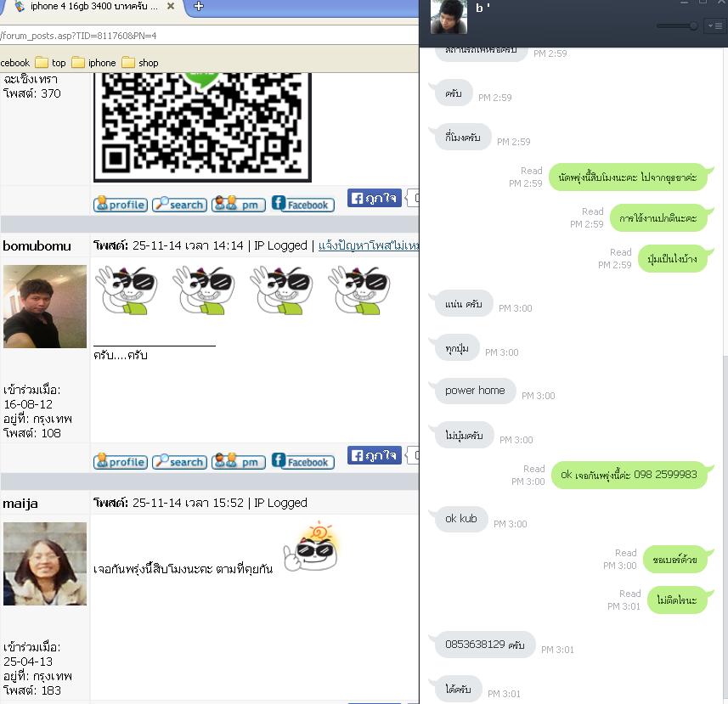728x704 pixels.
Task: Click Facebook like button under bomubomu post
Action: coord(375,455)
